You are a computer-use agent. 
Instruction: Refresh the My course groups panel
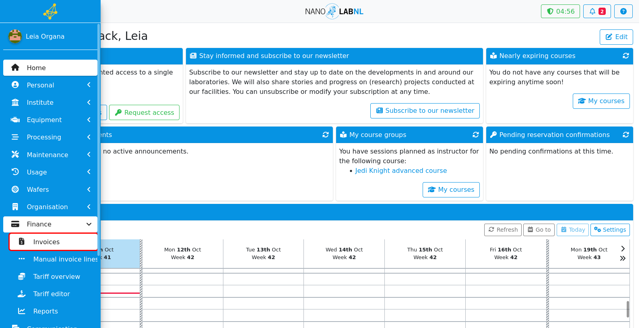pyautogui.click(x=475, y=135)
